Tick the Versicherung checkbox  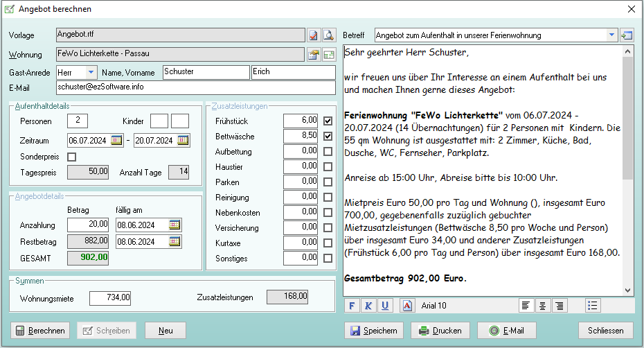point(328,227)
